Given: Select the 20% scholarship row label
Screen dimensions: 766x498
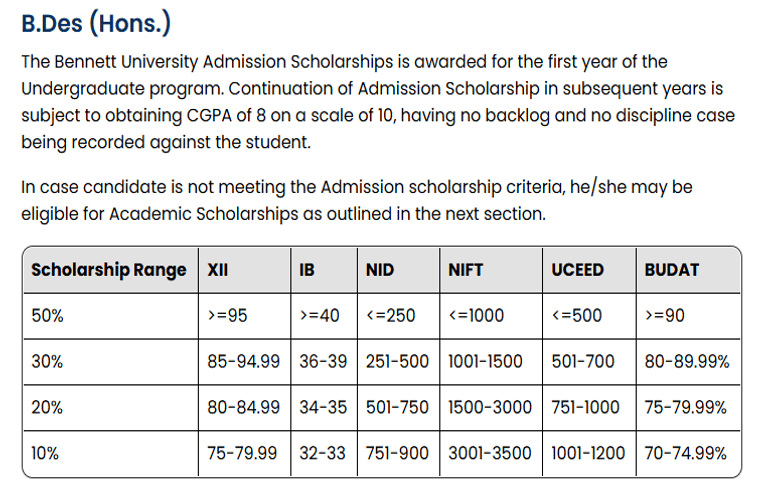Looking at the screenshot, I should (x=46, y=407).
